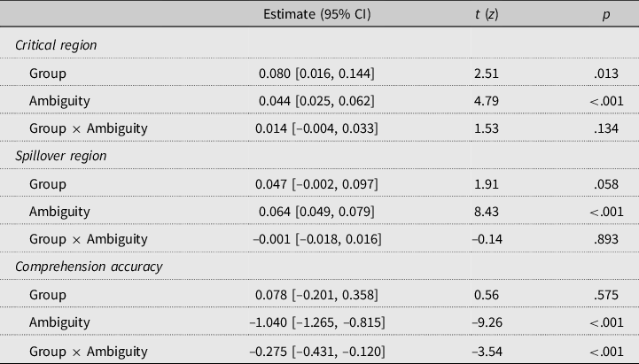Screen dimensions: 639x364
Task: Click the estimate 0.047 [−0.002, 0.097]
Action: pos(318,184)
